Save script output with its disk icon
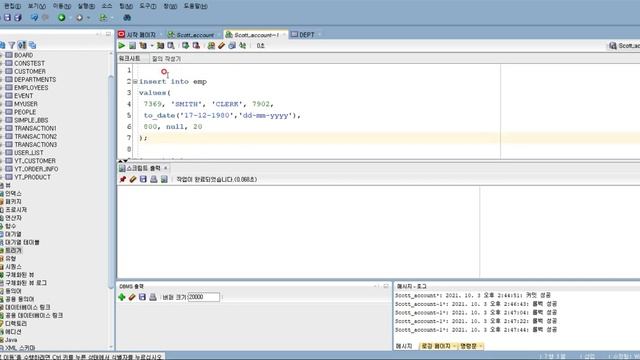640x360 pixels. tap(143, 179)
